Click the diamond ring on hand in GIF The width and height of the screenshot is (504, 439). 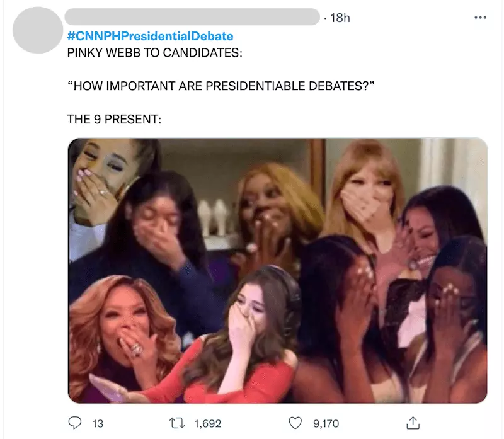pos(135,349)
